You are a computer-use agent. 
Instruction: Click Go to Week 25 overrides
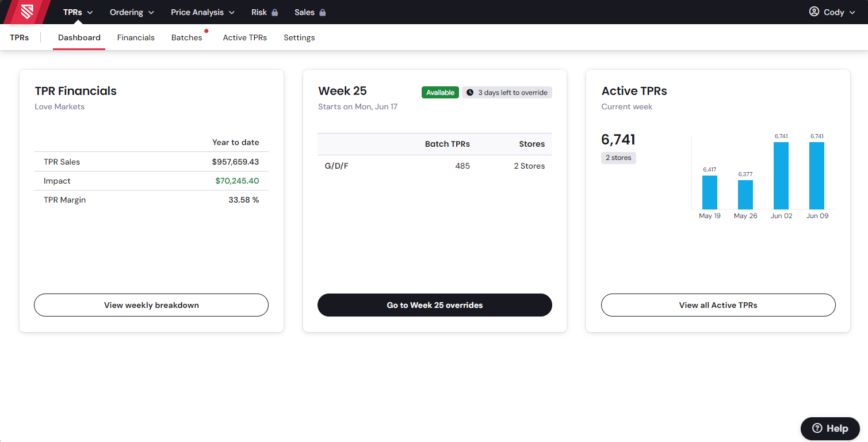[434, 305]
